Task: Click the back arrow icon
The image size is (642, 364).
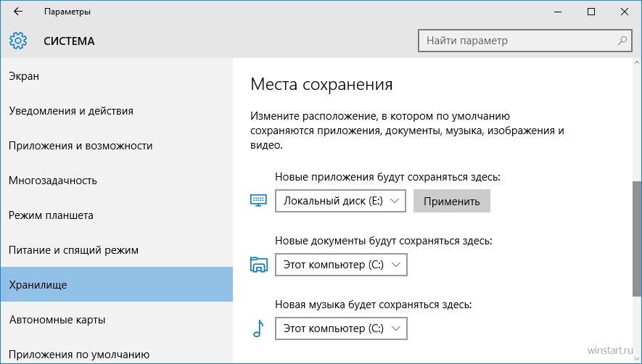Action: pos(18,12)
